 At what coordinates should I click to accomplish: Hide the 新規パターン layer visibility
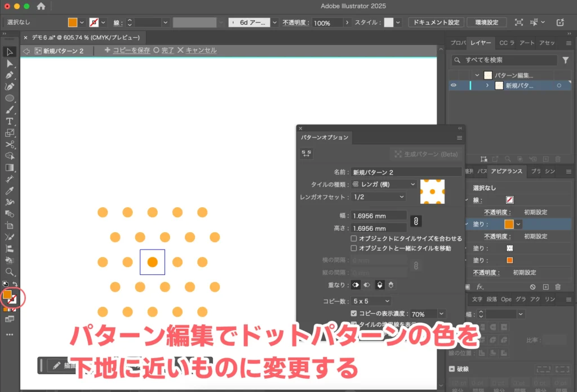click(454, 85)
